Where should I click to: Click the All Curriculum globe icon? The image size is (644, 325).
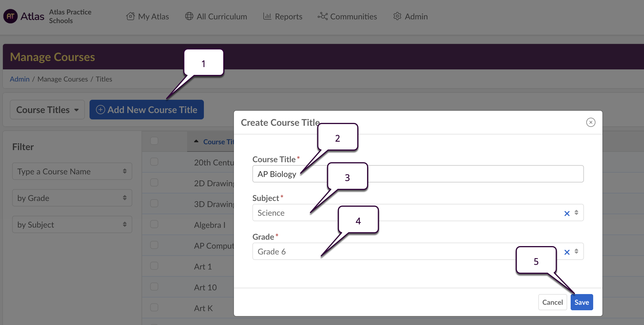(x=189, y=16)
